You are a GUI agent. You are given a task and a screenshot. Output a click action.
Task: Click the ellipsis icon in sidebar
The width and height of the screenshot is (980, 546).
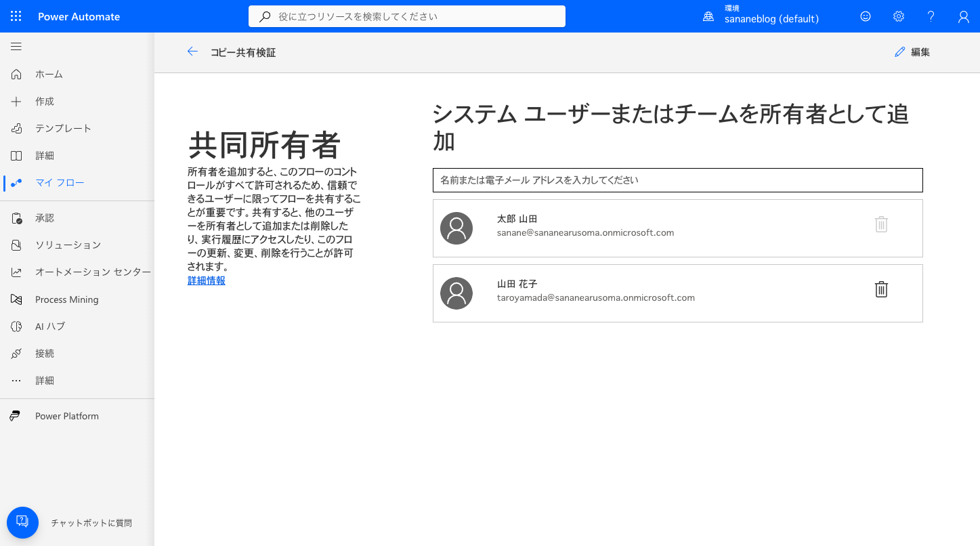(16, 381)
